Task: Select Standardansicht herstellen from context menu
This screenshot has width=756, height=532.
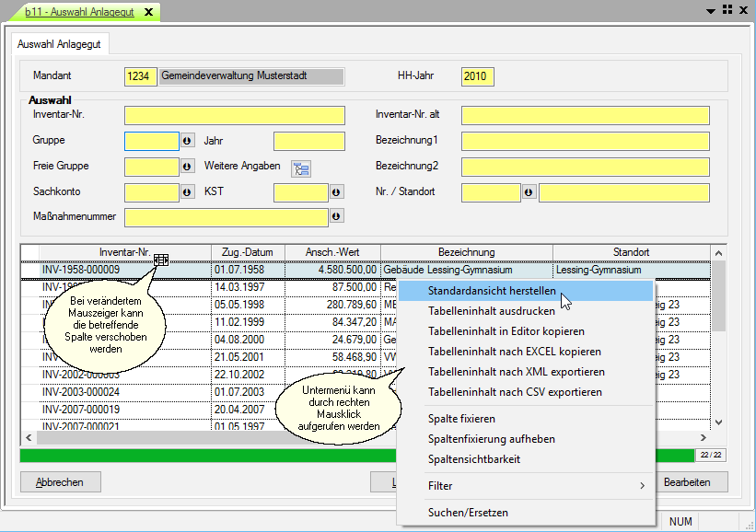Action: (492, 291)
